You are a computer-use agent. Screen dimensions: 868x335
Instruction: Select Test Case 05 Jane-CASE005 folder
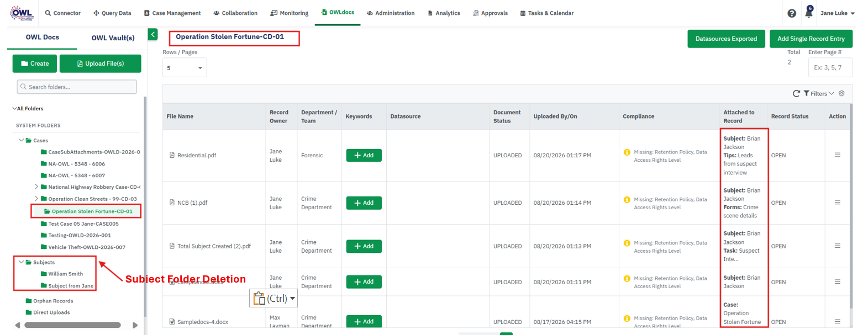point(80,224)
